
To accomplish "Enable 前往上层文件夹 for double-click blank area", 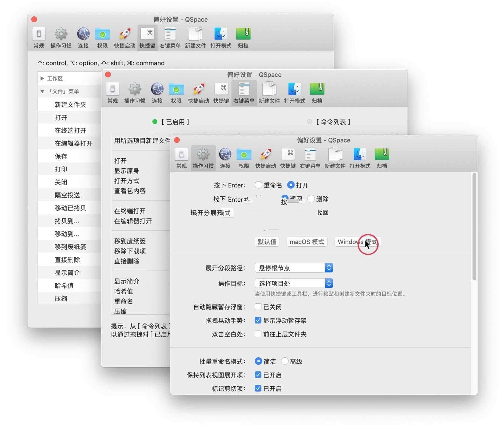I will point(258,334).
